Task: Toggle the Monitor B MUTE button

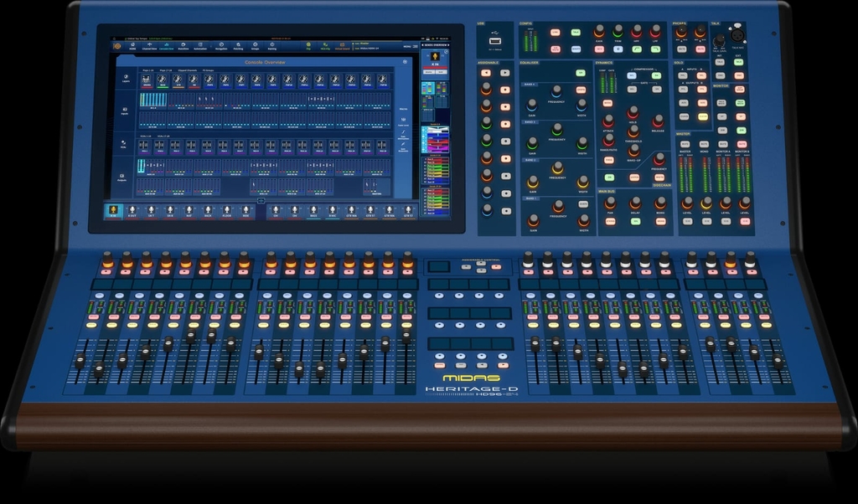Action: click(x=742, y=144)
